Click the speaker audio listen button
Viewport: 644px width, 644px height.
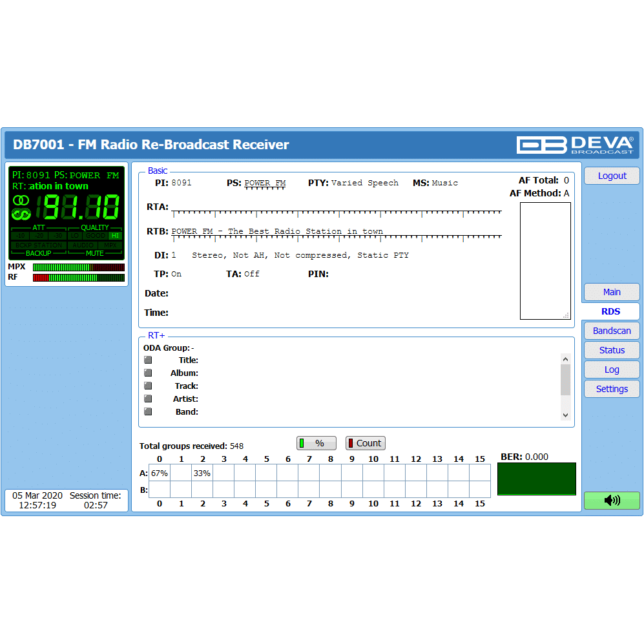[x=611, y=500]
